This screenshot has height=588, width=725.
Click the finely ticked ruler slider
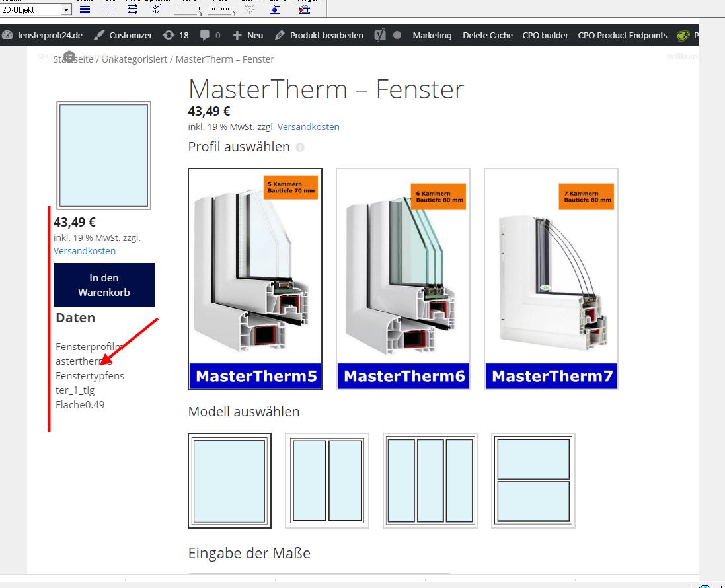pyautogui.click(x=221, y=10)
